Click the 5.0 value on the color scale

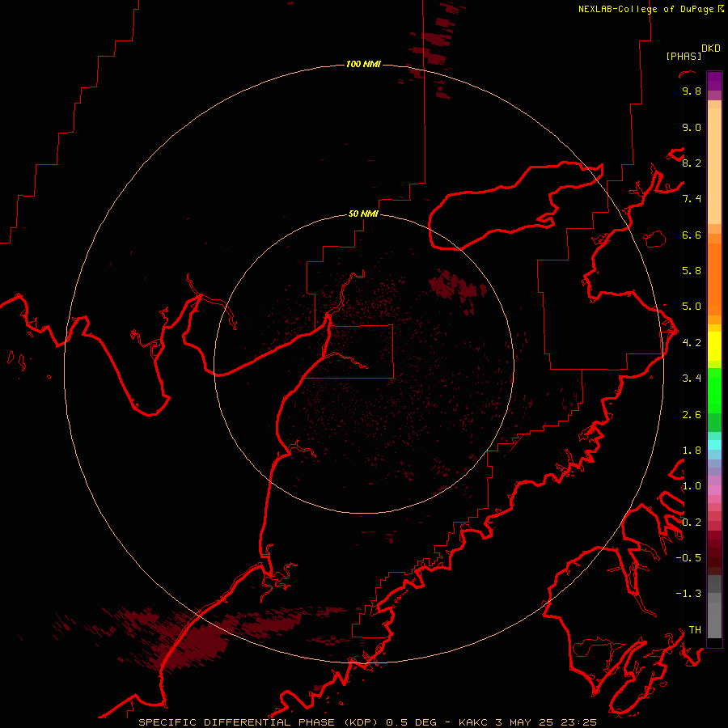pos(692,307)
